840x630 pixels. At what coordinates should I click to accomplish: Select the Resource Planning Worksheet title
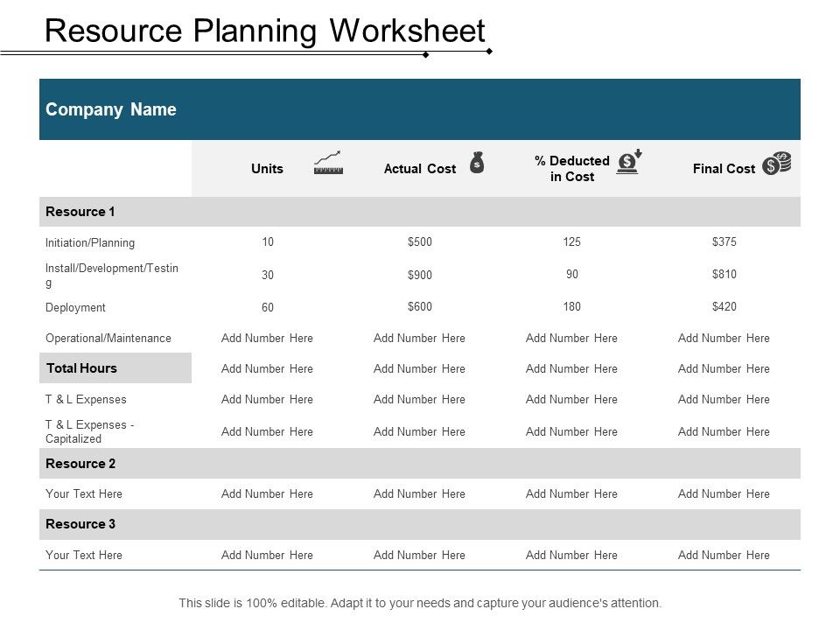tap(264, 31)
